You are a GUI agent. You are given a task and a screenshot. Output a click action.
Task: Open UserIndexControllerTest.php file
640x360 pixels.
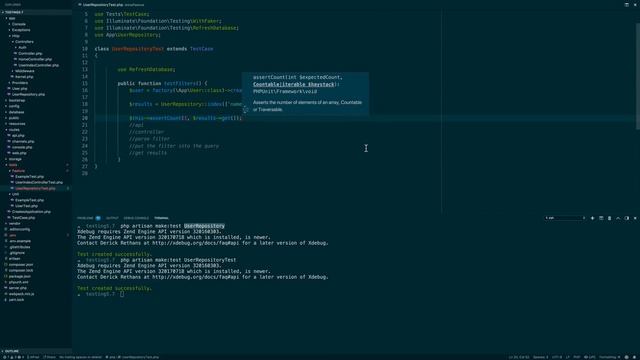[39, 182]
